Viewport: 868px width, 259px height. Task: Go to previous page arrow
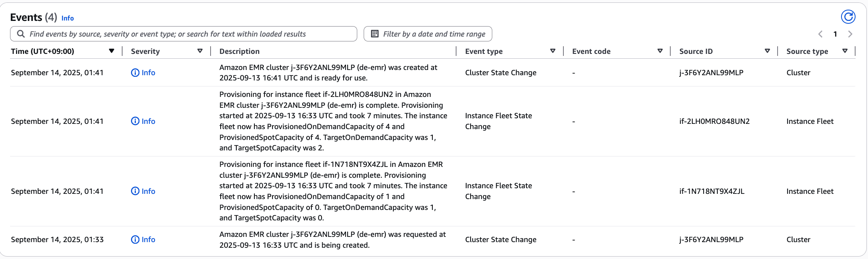point(820,34)
